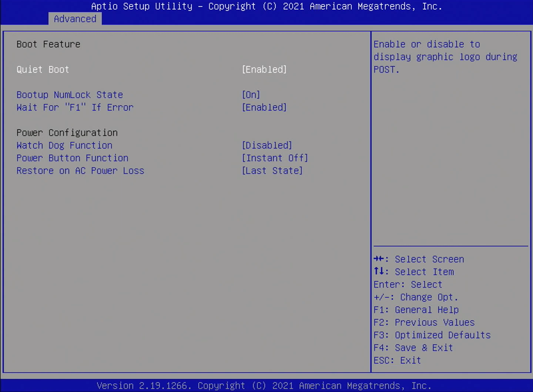The height and width of the screenshot is (392, 533).
Task: Highlight the Watch Dog Function label
Action: [64, 145]
